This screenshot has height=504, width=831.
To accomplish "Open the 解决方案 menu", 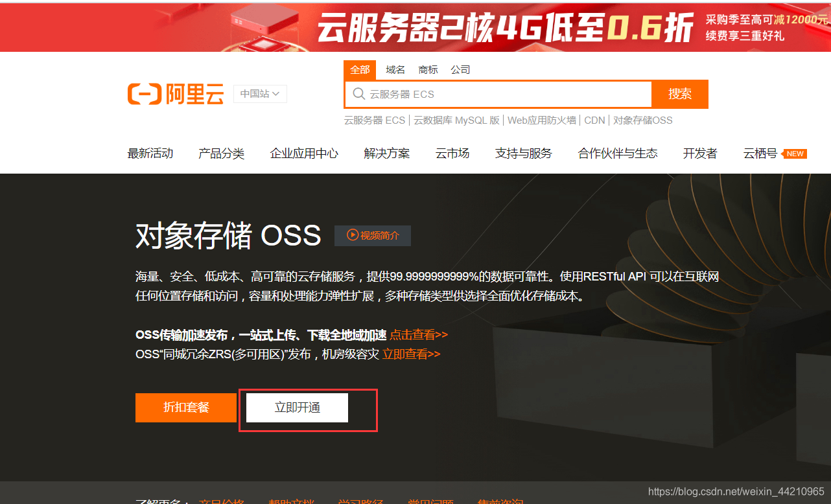I will point(387,154).
